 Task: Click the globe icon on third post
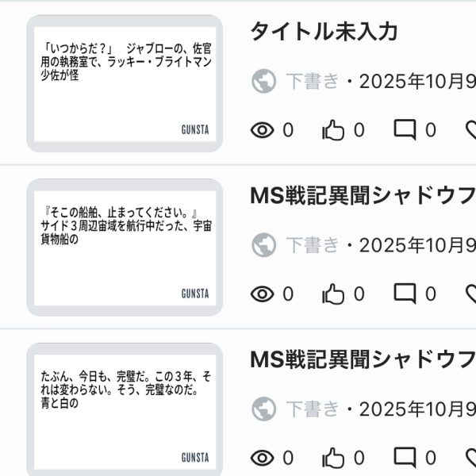coord(263,409)
